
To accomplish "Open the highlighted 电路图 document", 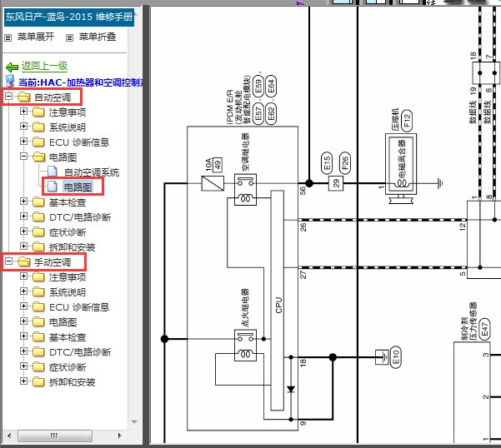I will (78, 187).
